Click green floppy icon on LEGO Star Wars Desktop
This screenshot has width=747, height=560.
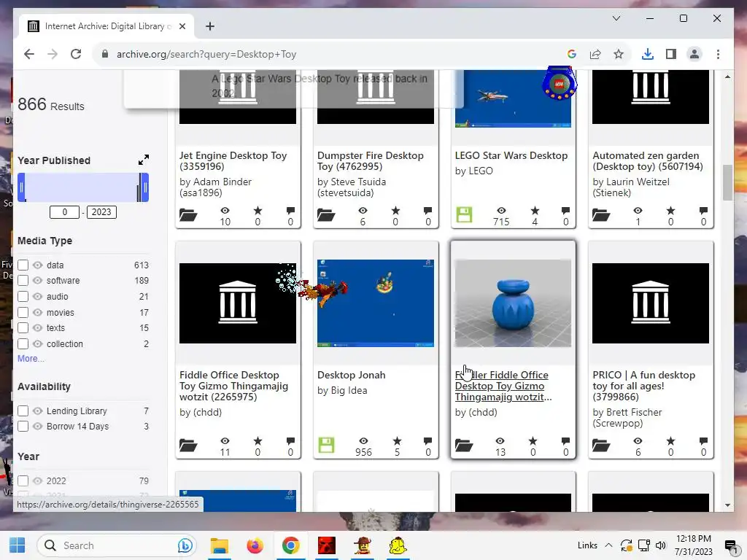[464, 215]
